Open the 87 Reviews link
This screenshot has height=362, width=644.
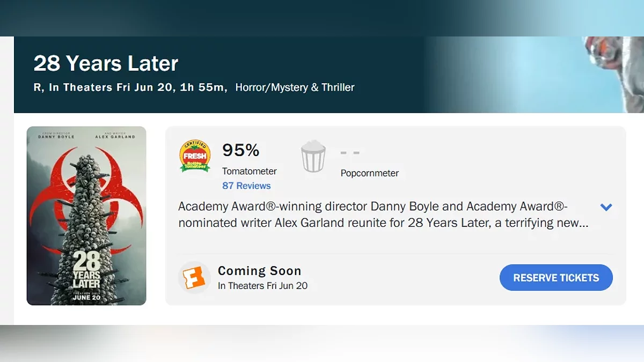click(246, 186)
